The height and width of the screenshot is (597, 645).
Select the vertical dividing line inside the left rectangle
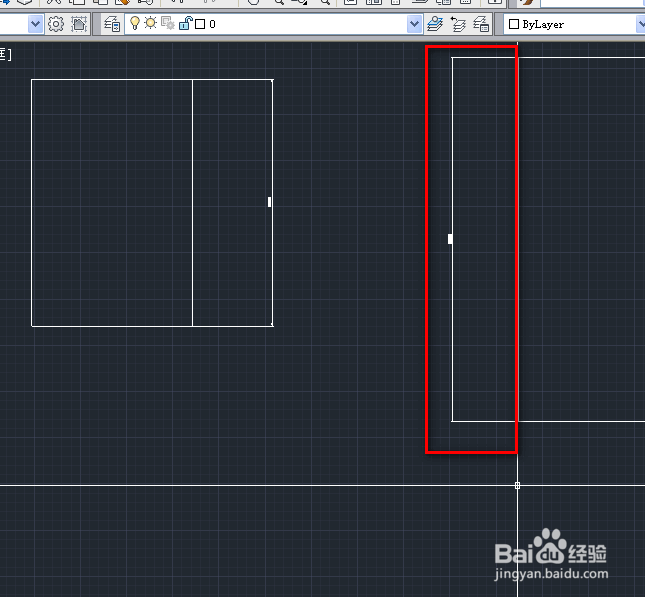pos(193,203)
